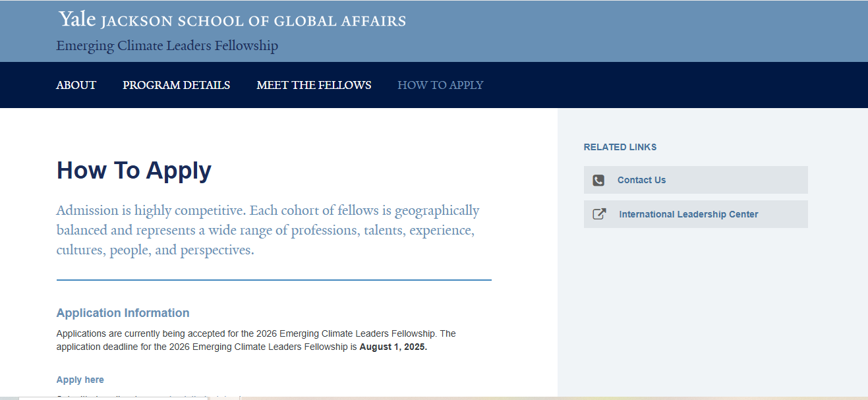
Task: Click the How To Apply page heading
Action: coord(134,170)
